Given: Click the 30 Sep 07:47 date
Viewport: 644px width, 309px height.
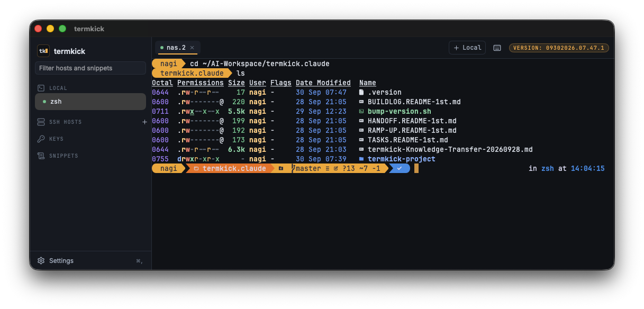Looking at the screenshot, I should coord(321,92).
